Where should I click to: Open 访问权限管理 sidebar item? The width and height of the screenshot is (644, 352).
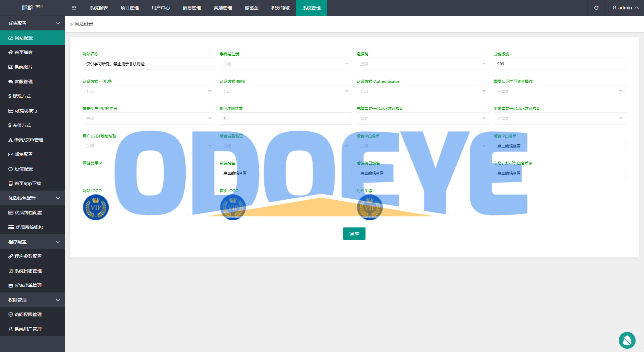(28, 314)
